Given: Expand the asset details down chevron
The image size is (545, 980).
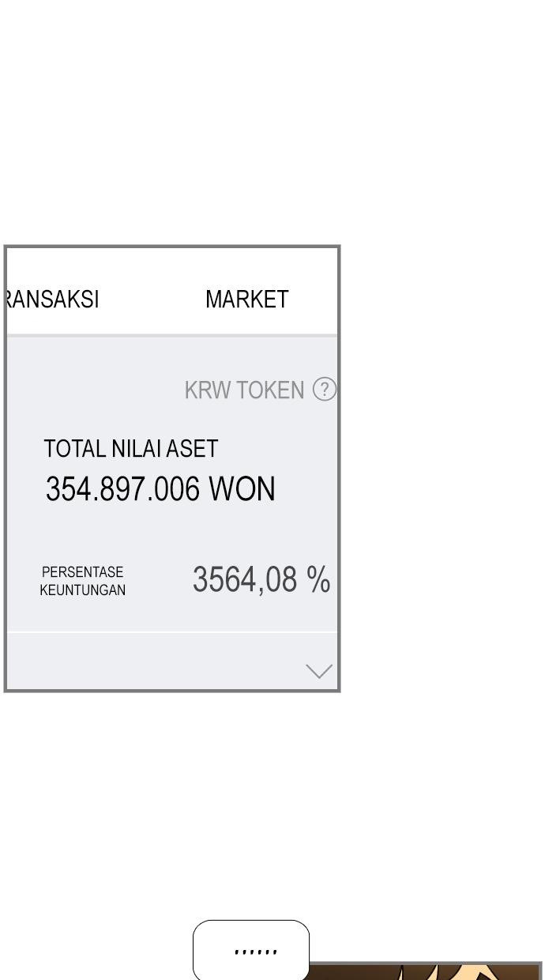Looking at the screenshot, I should [x=319, y=671].
